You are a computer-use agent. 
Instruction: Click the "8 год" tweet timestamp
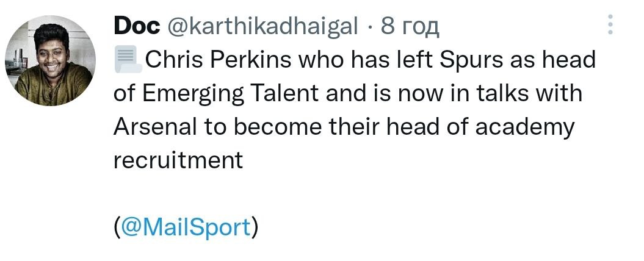pyautogui.click(x=410, y=26)
